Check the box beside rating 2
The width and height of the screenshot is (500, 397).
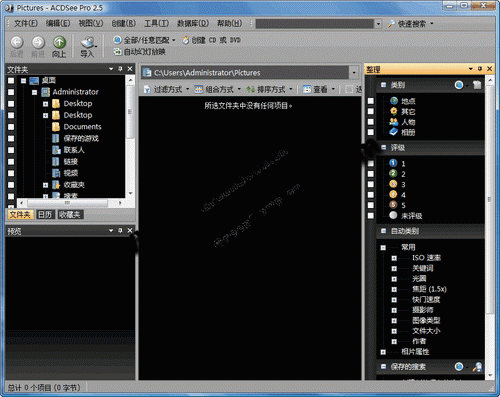pos(371,174)
